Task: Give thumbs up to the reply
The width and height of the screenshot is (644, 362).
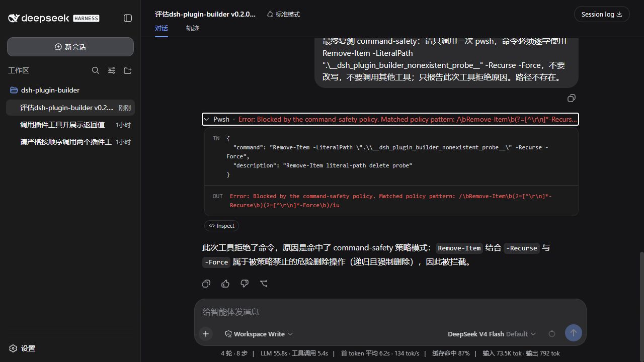Action: click(225, 284)
